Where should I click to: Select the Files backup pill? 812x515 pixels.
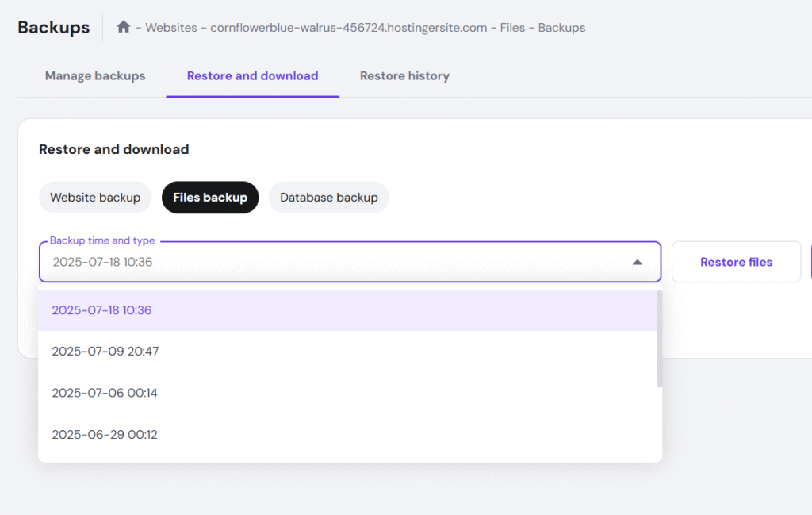click(210, 198)
